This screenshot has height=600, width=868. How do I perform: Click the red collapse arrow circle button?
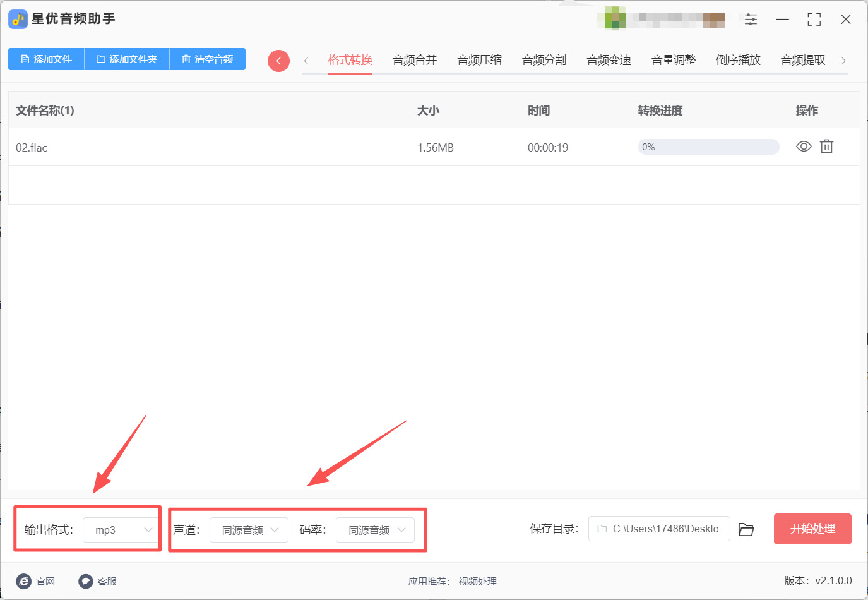(278, 61)
